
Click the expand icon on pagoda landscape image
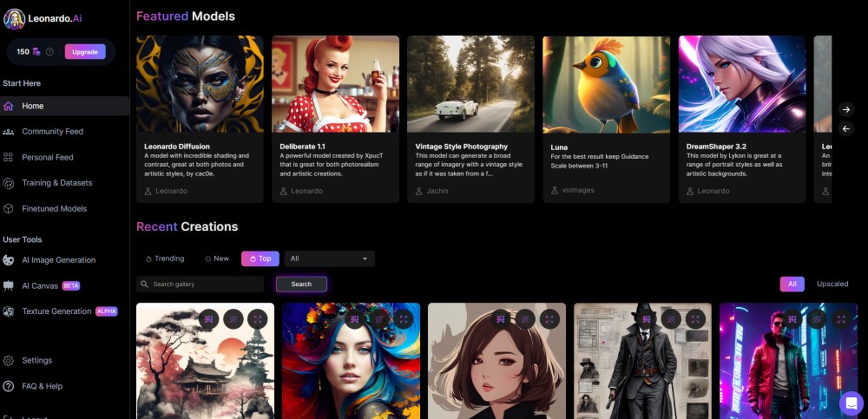coord(257,320)
